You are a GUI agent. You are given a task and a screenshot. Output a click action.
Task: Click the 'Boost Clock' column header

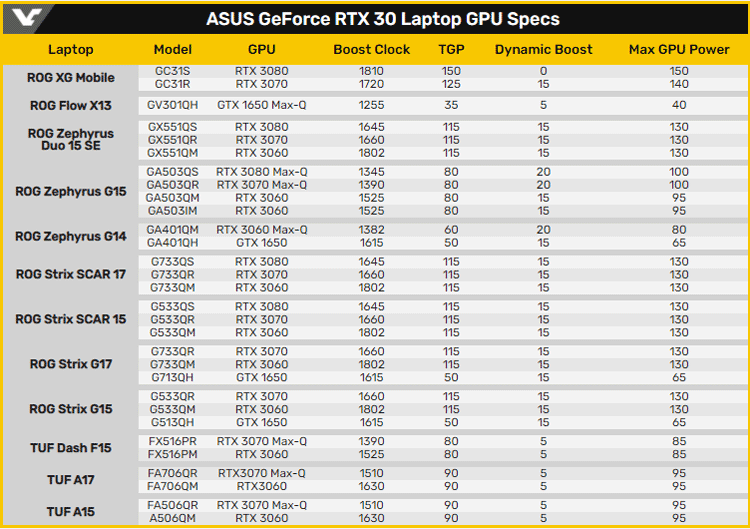tap(372, 49)
